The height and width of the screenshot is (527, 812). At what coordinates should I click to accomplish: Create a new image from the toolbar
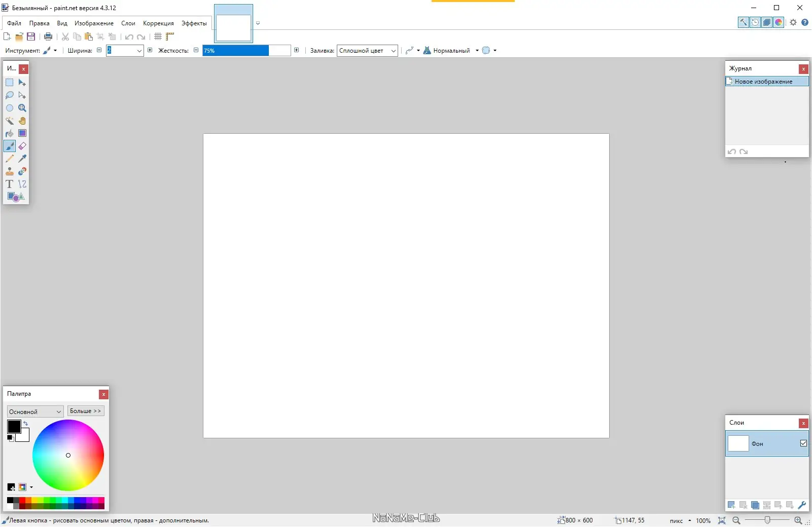[x=7, y=36]
